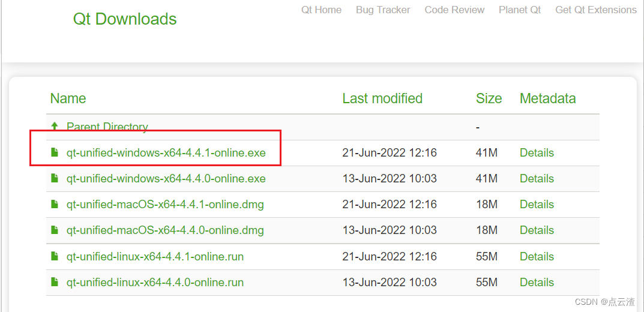The height and width of the screenshot is (312, 644).
Task: Download qt-unified-windows-x64-4.4.1-online.exe
Action: coord(166,153)
